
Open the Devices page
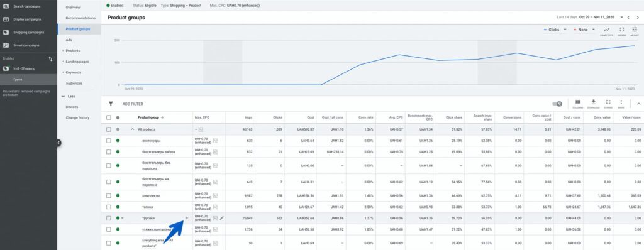point(72,107)
